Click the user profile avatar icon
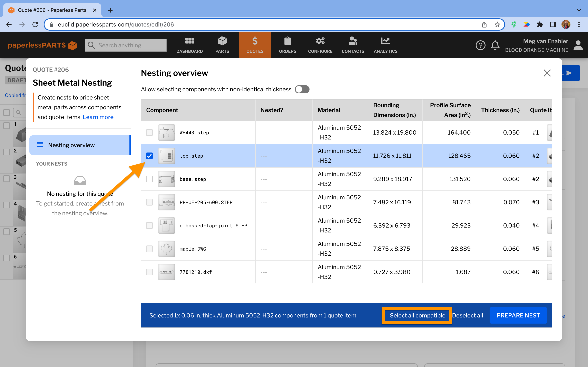 click(578, 45)
